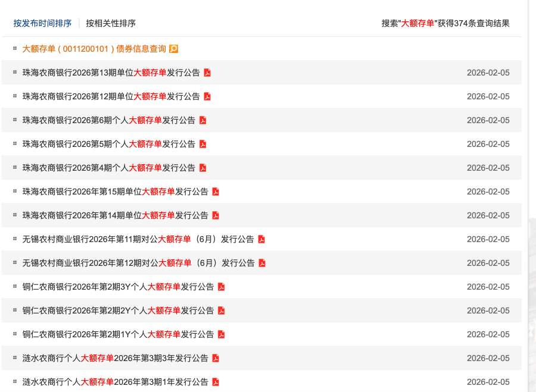This screenshot has height=392, width=536.
Task: Open 珠海农商银行2026第4期个人大额存单发行公告
Action: pos(109,168)
